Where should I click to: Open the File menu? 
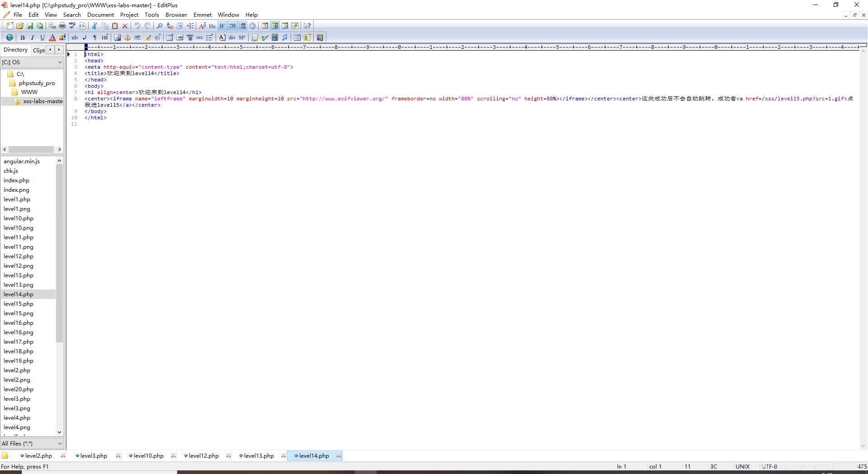pos(18,15)
